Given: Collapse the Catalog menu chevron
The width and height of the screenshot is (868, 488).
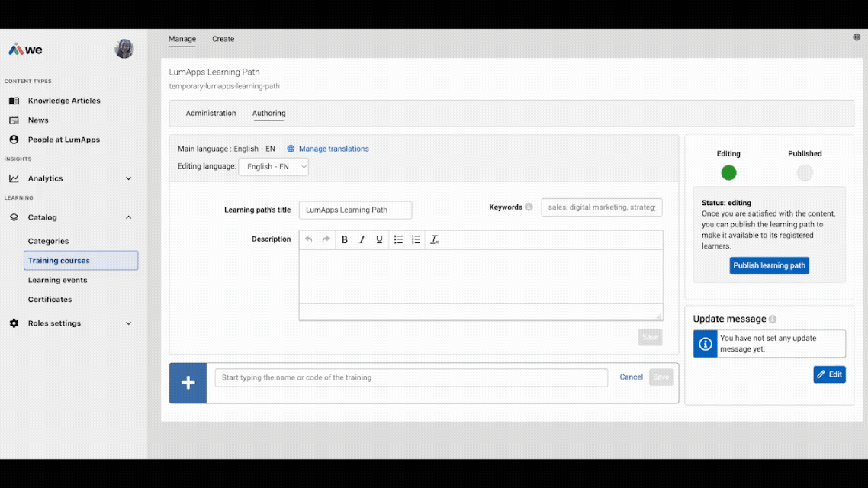Looking at the screenshot, I should [128, 217].
